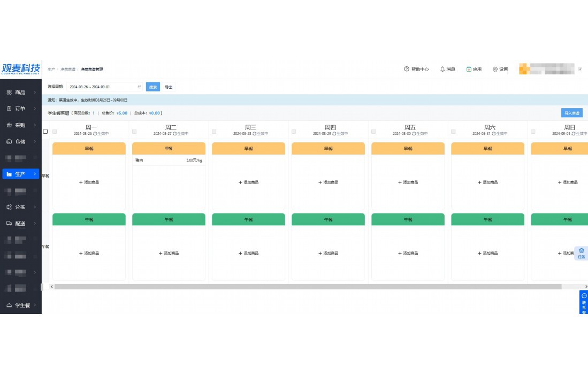Open 设置 via the gear icon
Screen dimensions: 588x374
(495, 69)
